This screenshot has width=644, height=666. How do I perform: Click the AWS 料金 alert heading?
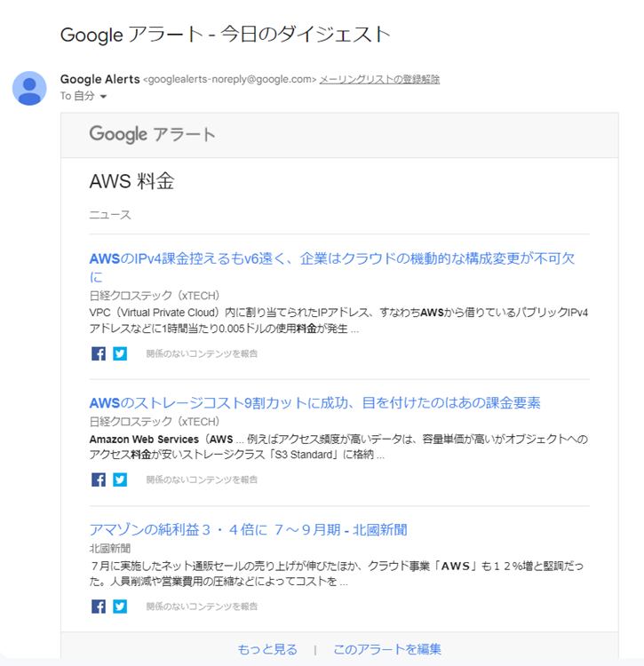click(131, 181)
